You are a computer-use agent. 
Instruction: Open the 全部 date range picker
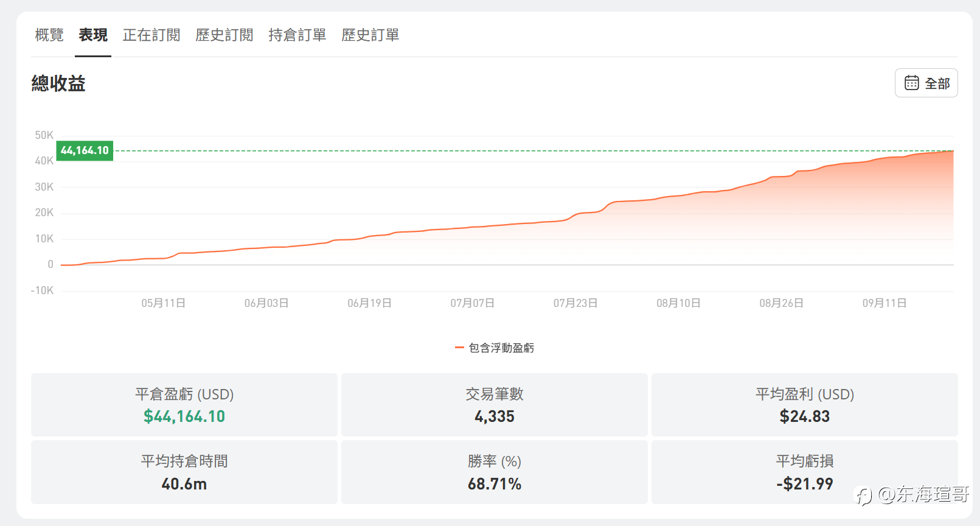pyautogui.click(x=926, y=83)
